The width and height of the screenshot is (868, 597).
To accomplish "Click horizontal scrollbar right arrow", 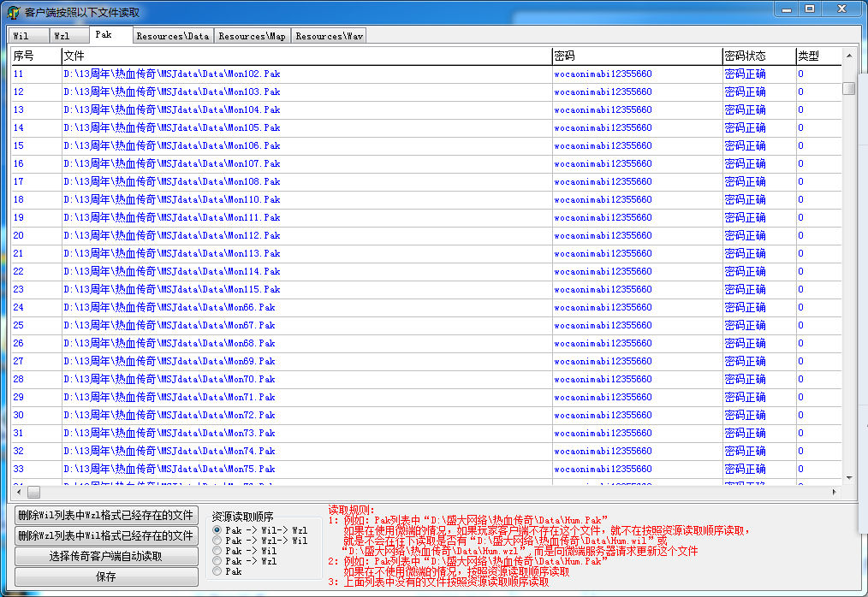I will click(835, 492).
